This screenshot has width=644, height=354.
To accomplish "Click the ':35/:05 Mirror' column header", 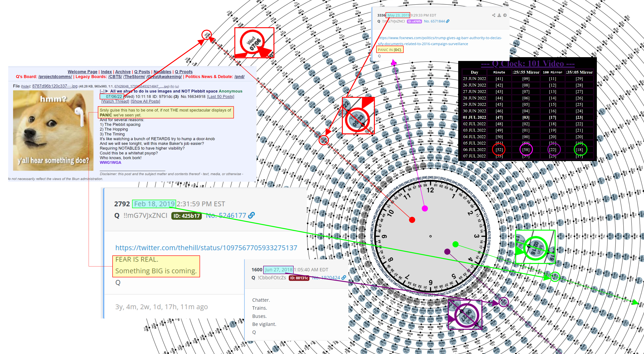I will (x=579, y=72).
